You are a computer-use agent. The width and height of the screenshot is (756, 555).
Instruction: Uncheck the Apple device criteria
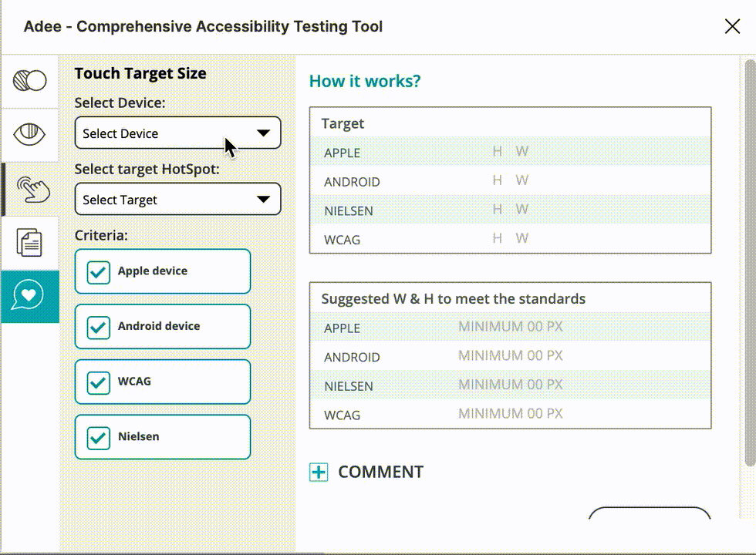[x=97, y=271]
